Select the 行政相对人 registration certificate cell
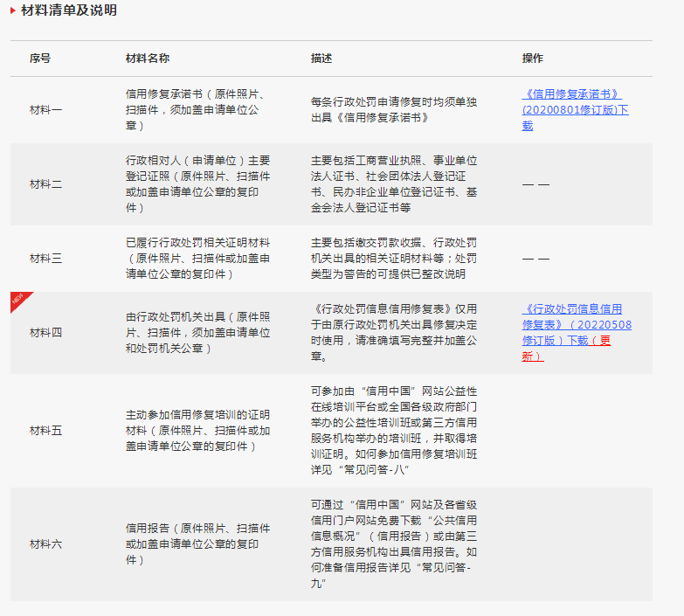684x616 pixels. click(x=197, y=184)
